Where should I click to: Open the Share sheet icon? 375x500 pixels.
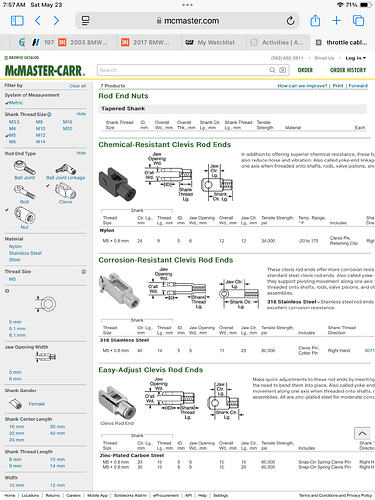(x=315, y=21)
